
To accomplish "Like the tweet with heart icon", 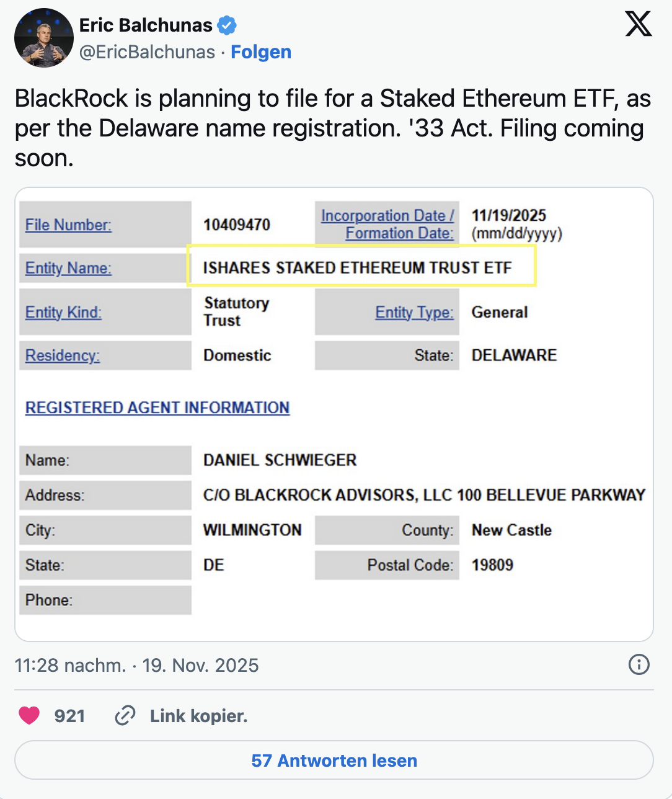I will [x=29, y=716].
